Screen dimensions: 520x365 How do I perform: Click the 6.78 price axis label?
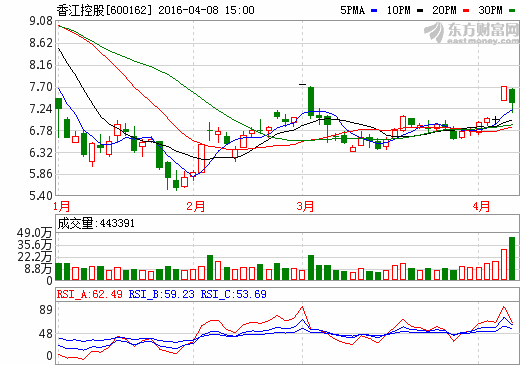[x=41, y=131]
